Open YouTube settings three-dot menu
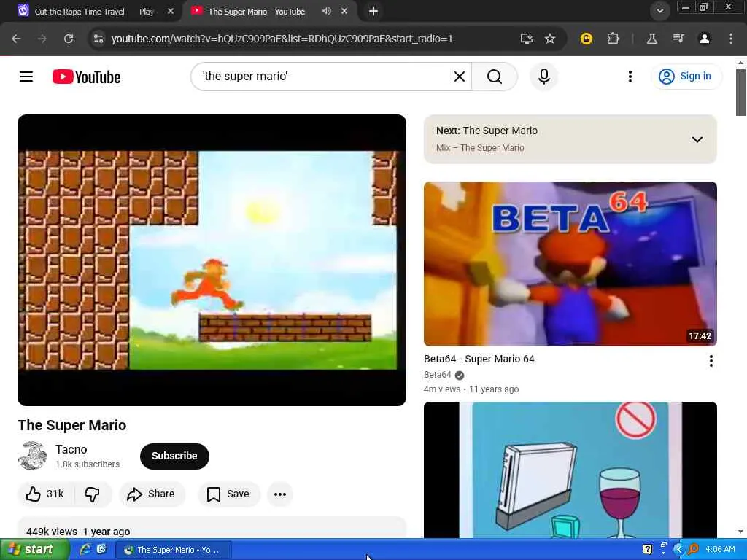This screenshot has width=747, height=560. coord(630,77)
